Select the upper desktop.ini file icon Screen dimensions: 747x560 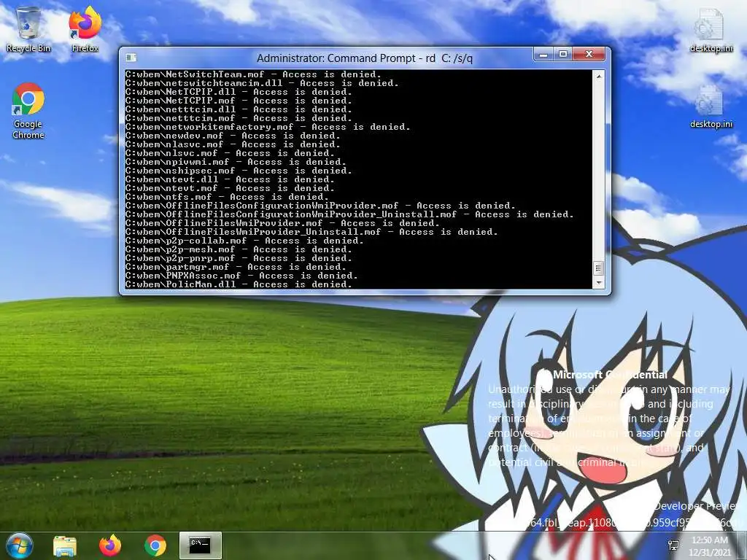pyautogui.click(x=711, y=29)
